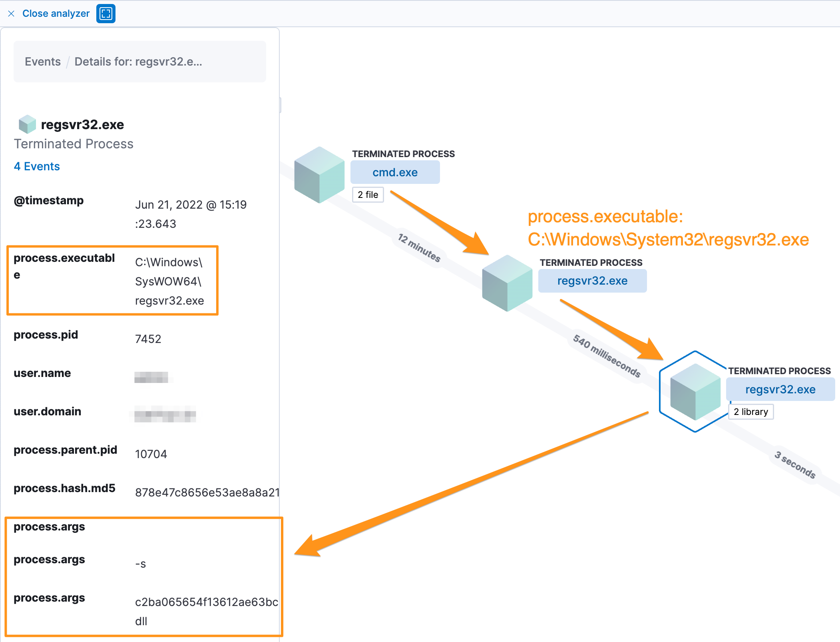Click the process.args value -s
The image size is (840, 642).
[x=141, y=564]
